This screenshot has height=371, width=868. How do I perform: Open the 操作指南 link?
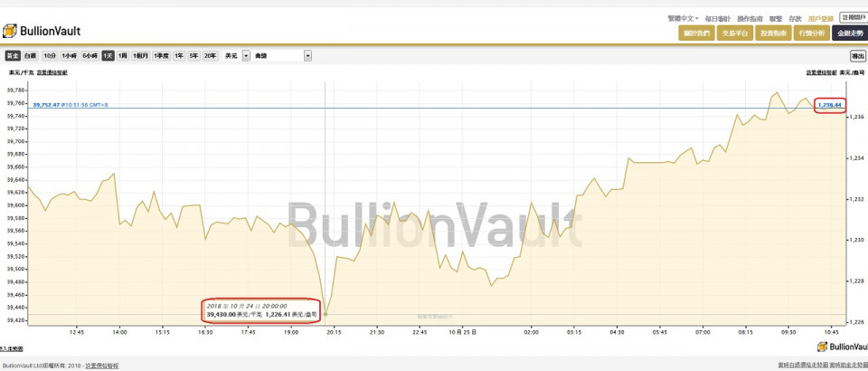pyautogui.click(x=750, y=18)
